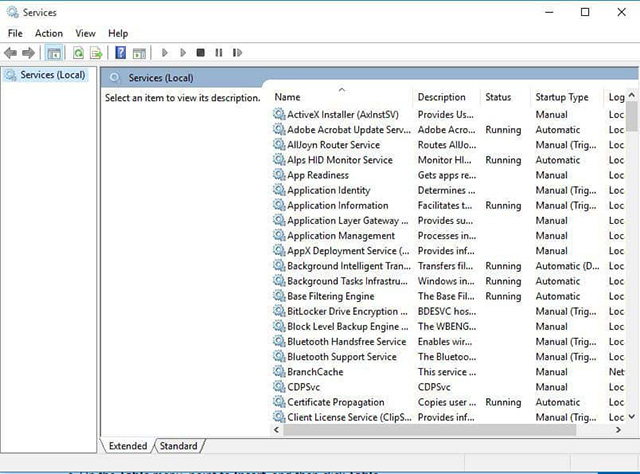
Task: Sort by the Description column header
Action: (447, 97)
